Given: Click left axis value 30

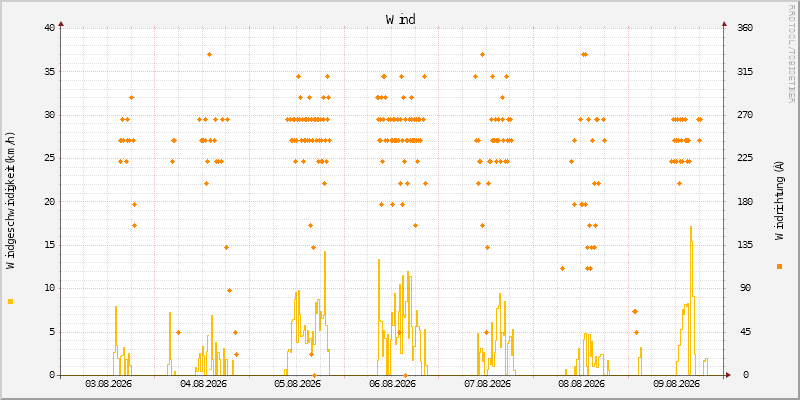Looking at the screenshot, I should click(x=49, y=115).
